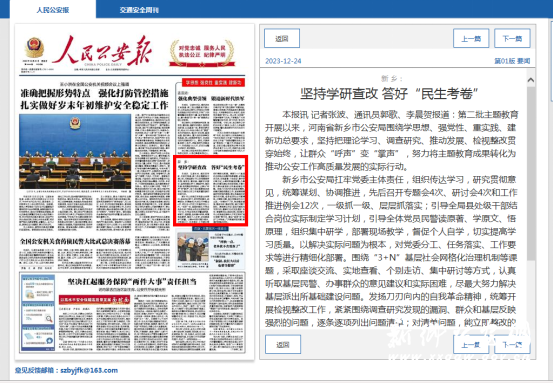Click the bottom 上一篇 button
Image resolution: width=554 pixels, height=383 pixels.
point(471,344)
